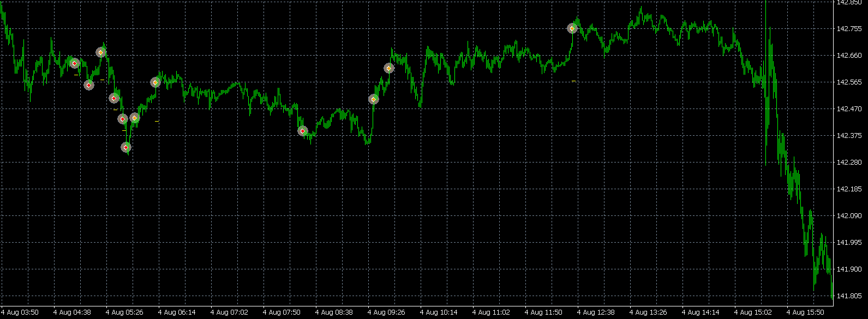The height and width of the screenshot is (319, 868).
Task: Click the 4 Aug 07:02 time label
Action: click(x=230, y=312)
